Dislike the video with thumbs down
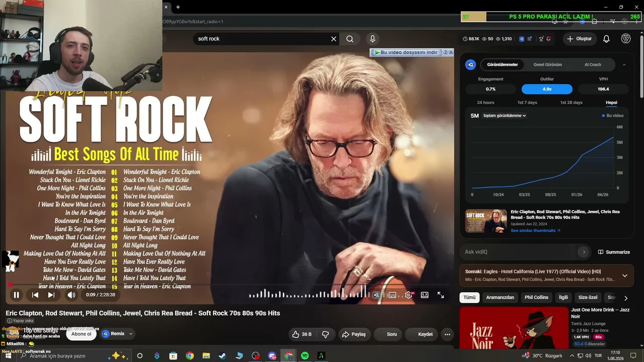Screen dimensions: 644x362 point(326,334)
